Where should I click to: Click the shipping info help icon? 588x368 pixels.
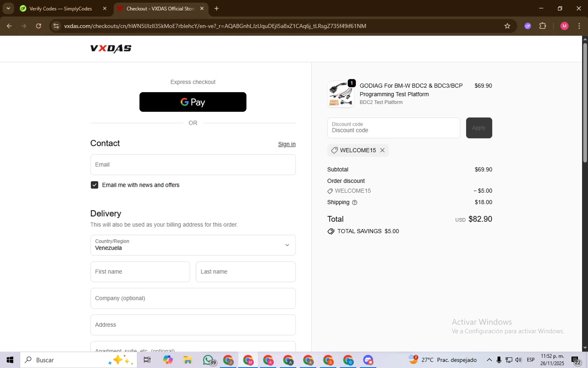[x=354, y=202]
